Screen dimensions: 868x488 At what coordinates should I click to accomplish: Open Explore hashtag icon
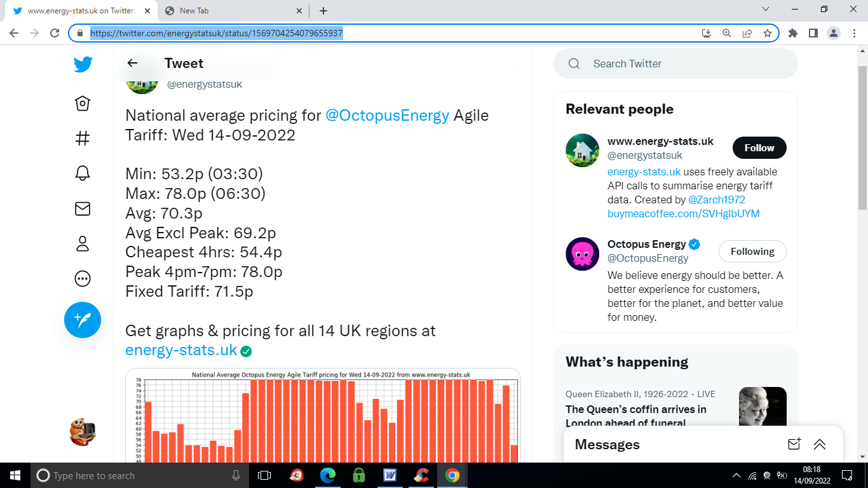pos(83,139)
